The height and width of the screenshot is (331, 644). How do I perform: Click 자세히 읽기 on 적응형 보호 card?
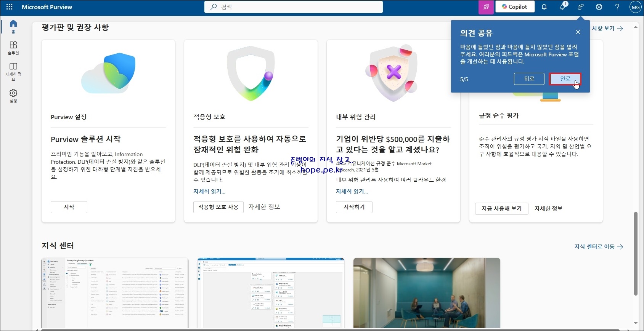[x=209, y=191]
